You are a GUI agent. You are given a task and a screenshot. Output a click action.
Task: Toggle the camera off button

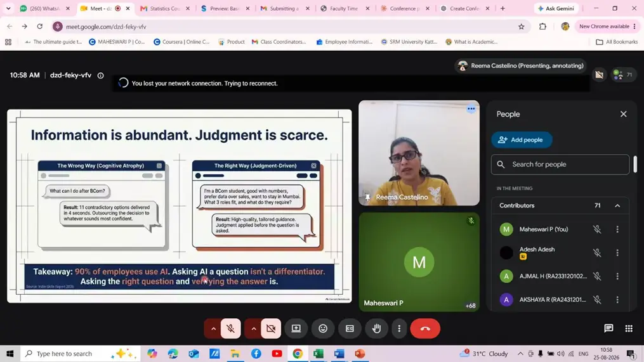[x=271, y=328]
